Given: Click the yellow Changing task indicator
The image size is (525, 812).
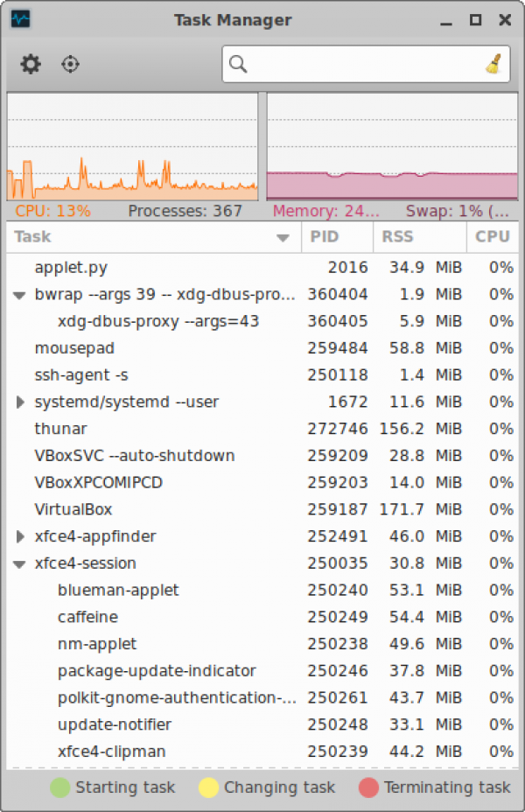Looking at the screenshot, I should tap(208, 787).
